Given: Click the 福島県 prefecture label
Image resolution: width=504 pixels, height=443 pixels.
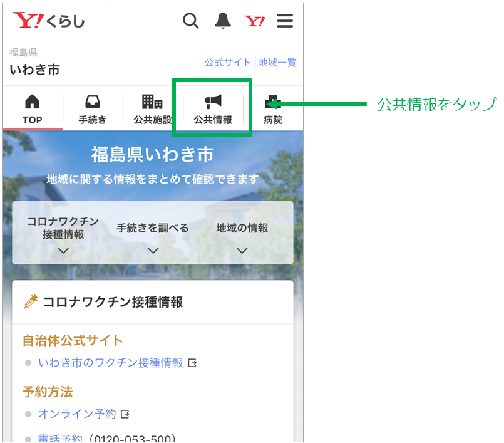Looking at the screenshot, I should [x=23, y=53].
